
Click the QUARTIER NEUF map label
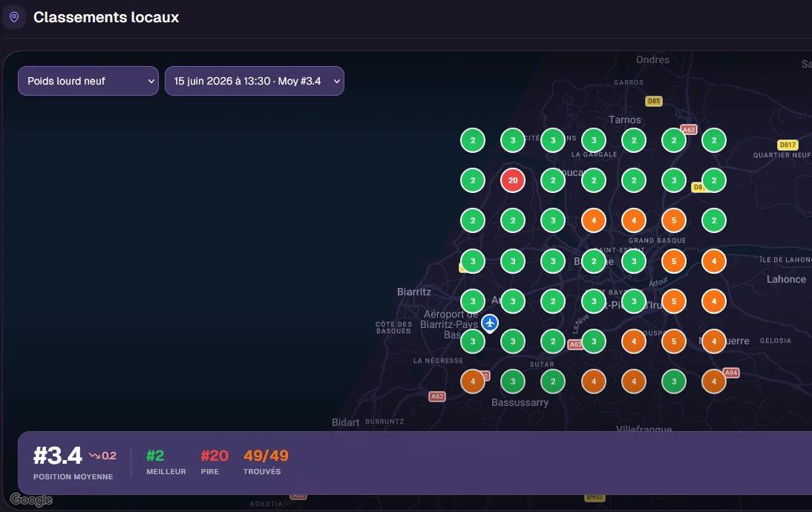click(x=782, y=155)
